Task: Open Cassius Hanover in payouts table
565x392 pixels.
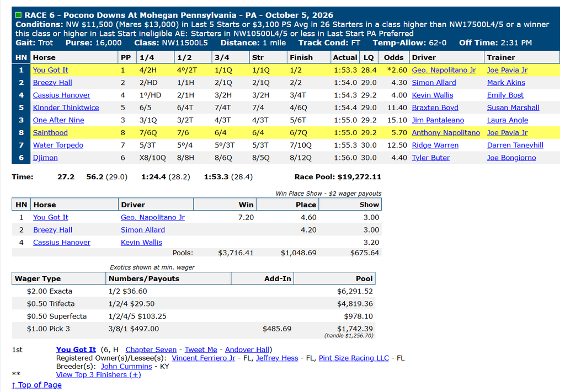Action: tap(62, 243)
